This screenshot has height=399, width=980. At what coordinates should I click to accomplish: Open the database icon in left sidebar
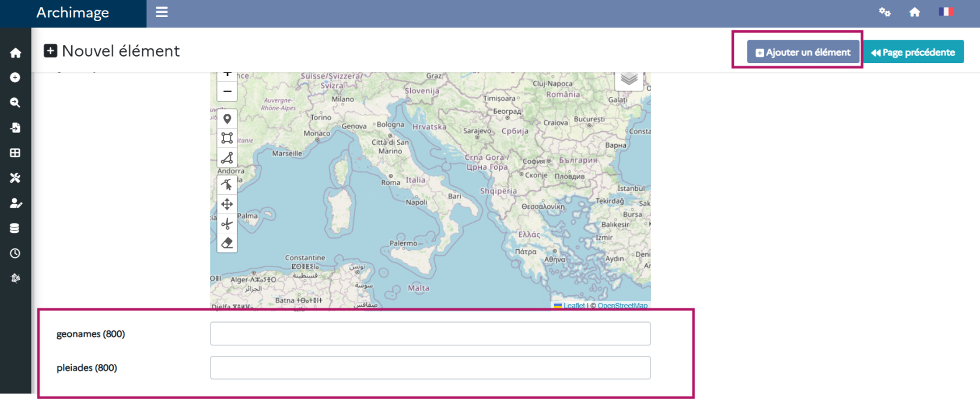pyautogui.click(x=15, y=228)
